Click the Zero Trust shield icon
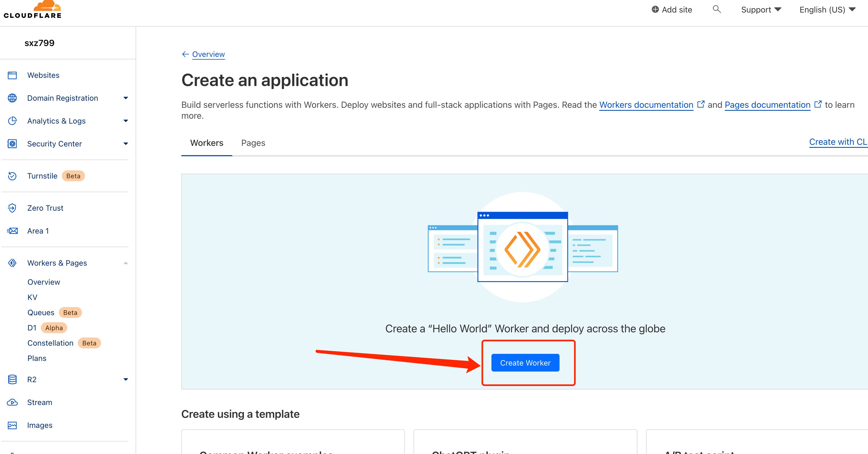 tap(13, 208)
